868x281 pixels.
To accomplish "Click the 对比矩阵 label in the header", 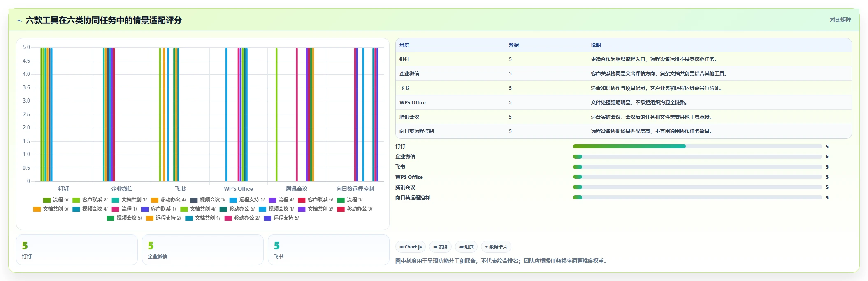I will pos(840,20).
